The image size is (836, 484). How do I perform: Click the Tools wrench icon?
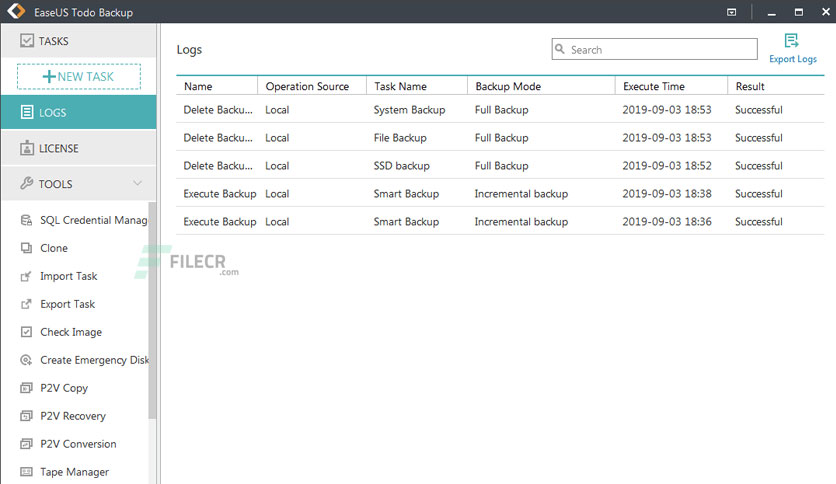(x=27, y=183)
